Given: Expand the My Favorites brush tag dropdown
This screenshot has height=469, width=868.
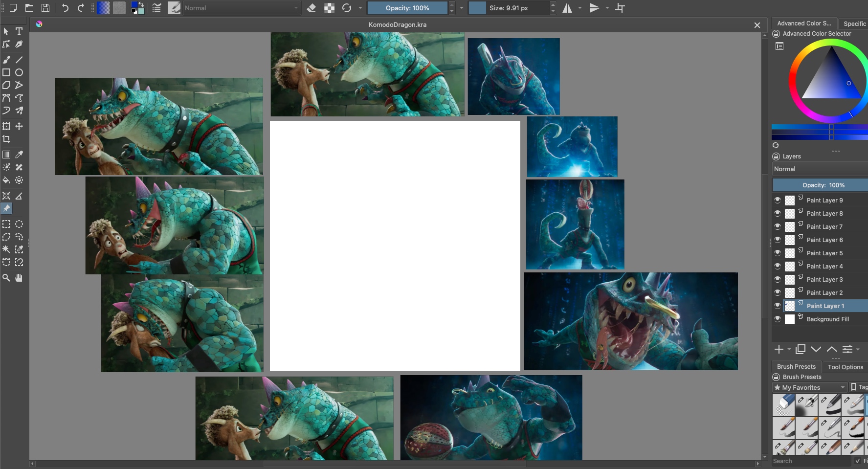Looking at the screenshot, I should click(809, 387).
